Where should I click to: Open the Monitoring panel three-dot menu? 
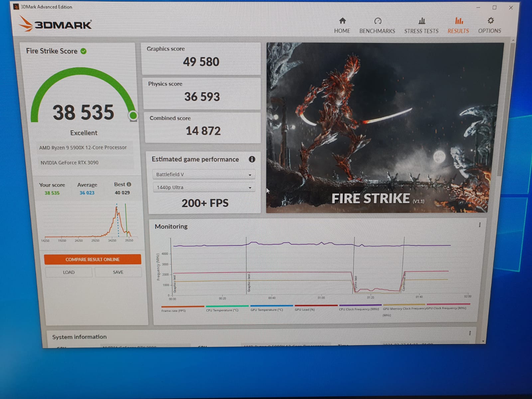point(479,225)
